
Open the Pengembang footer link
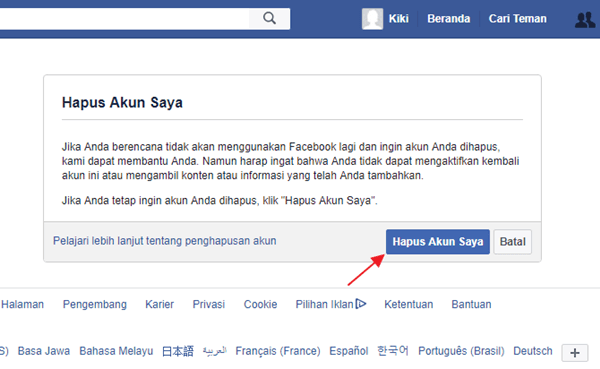[x=95, y=304]
